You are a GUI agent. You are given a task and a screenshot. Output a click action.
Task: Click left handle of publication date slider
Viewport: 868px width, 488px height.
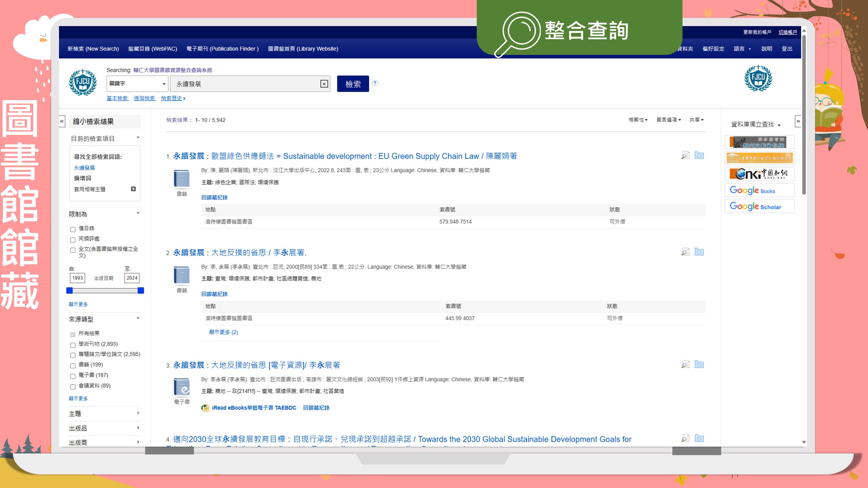pos(70,290)
